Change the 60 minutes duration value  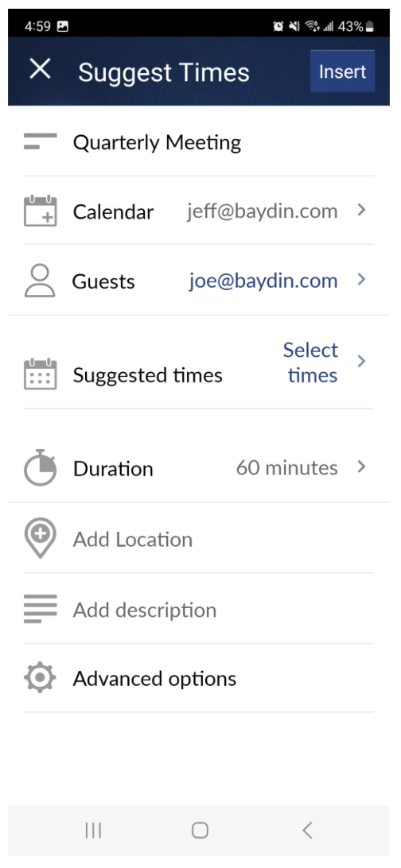pos(287,467)
